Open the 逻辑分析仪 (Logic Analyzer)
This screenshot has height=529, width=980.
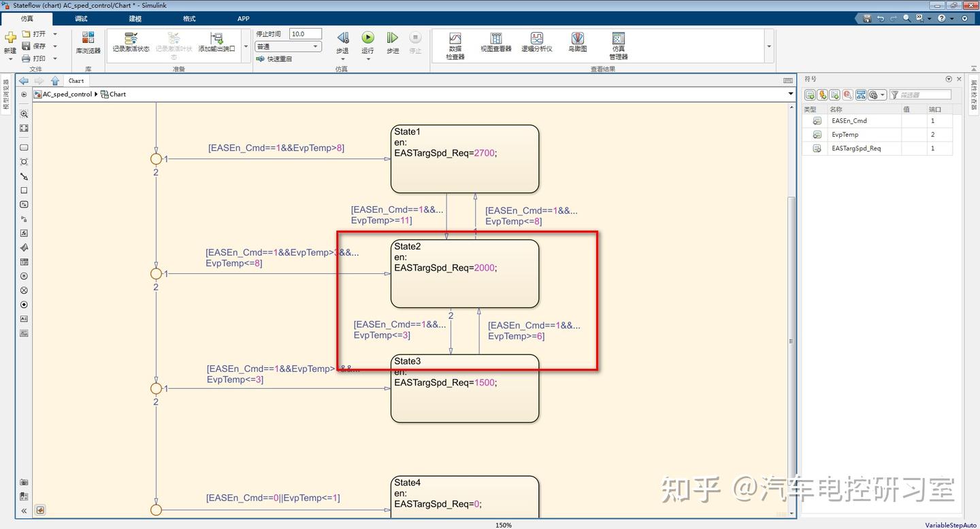click(537, 44)
